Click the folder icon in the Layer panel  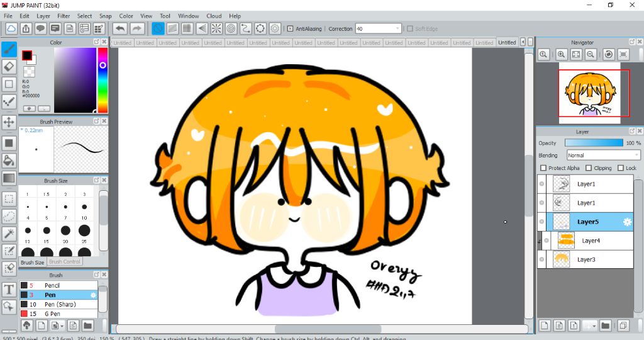click(x=605, y=326)
